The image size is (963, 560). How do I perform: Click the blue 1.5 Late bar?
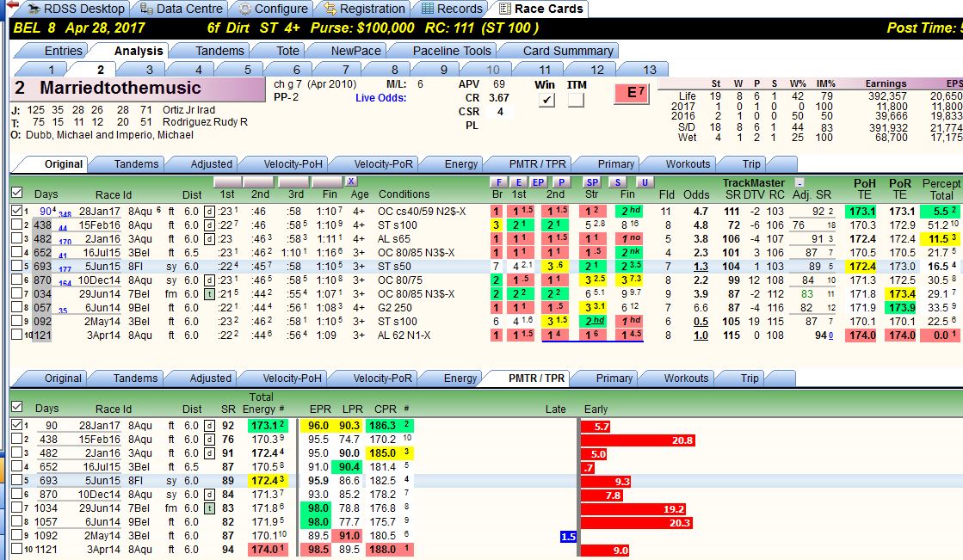click(x=569, y=537)
